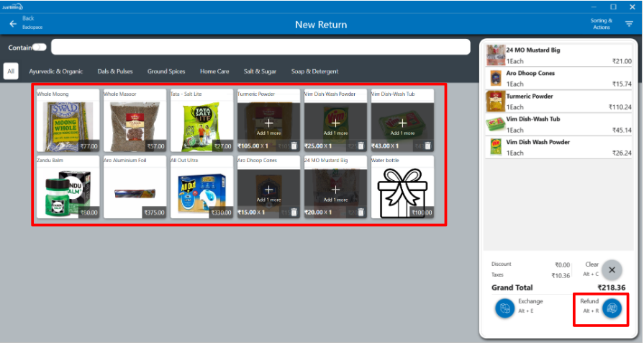The image size is (644, 343).
Task: Toggle the Contain search switch
Action: tap(39, 48)
